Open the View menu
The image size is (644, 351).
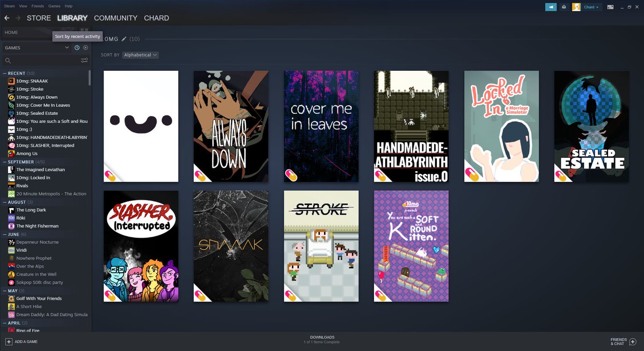pyautogui.click(x=23, y=6)
